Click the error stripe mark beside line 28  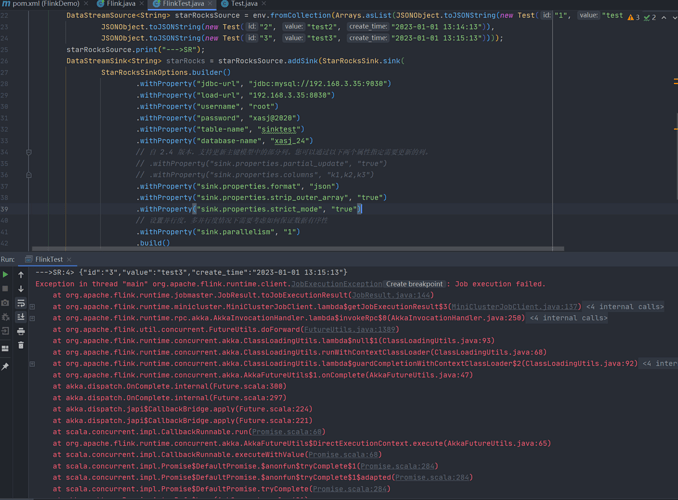tap(675, 81)
